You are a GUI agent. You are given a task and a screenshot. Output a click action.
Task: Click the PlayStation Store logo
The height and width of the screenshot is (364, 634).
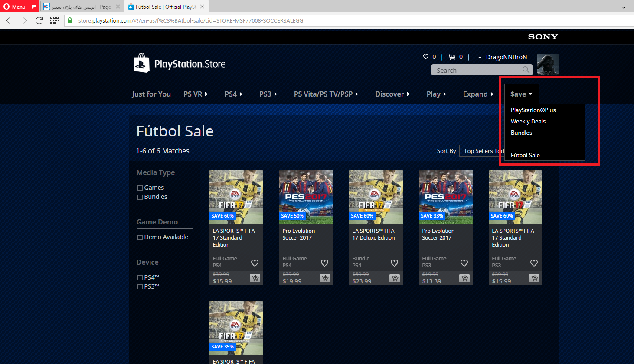180,64
